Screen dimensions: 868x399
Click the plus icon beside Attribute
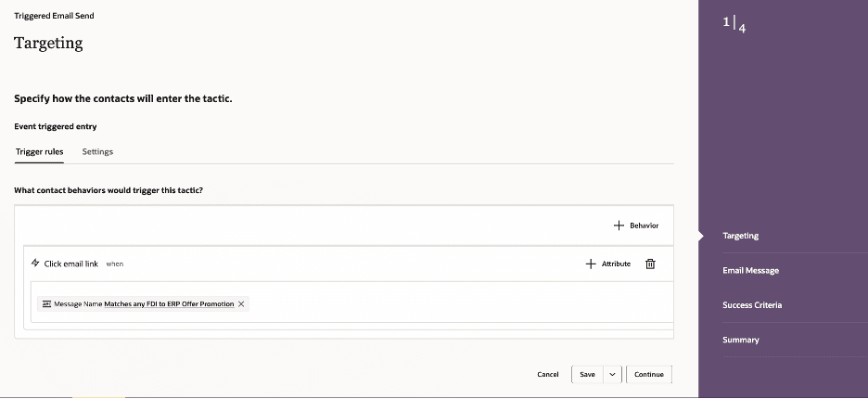(x=591, y=264)
